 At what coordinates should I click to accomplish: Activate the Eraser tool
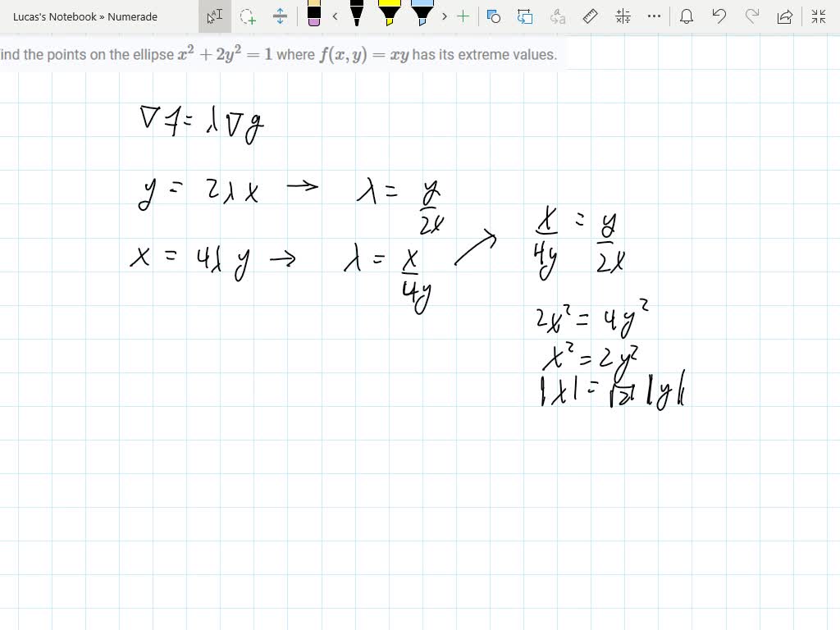315,16
